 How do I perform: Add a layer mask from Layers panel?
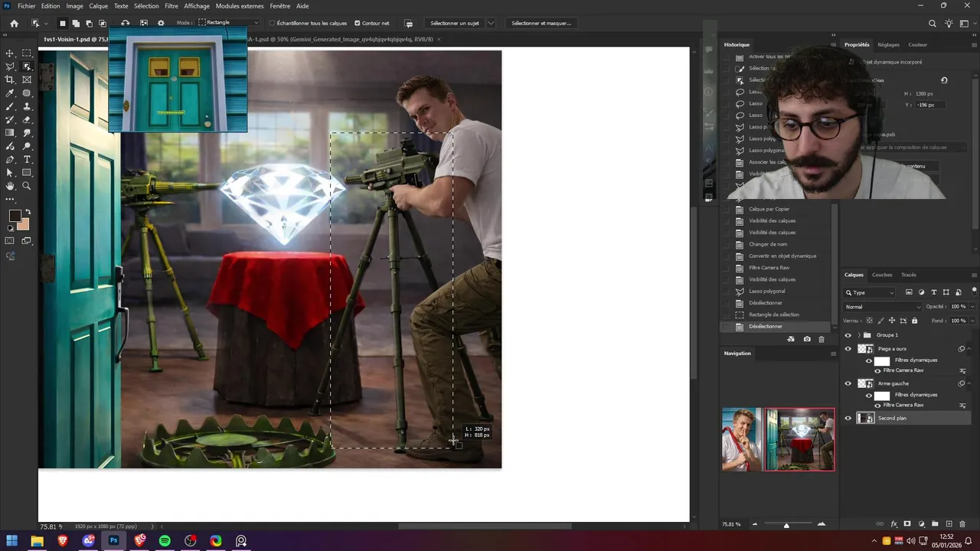(907, 524)
